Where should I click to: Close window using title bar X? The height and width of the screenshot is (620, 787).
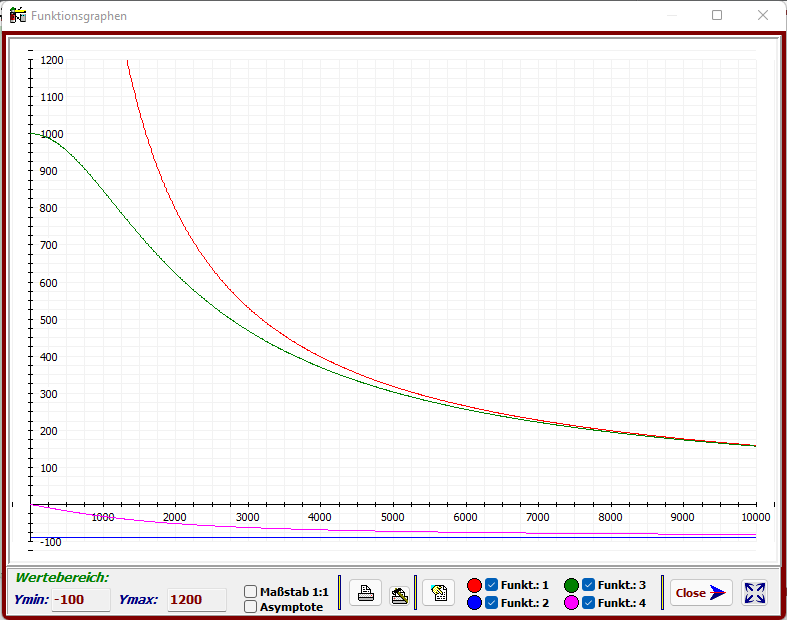pos(763,16)
